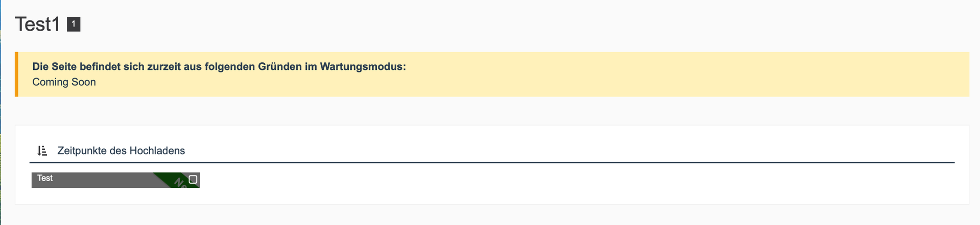Viewport: 980px width, 225px height.
Task: Click the image count badge showing 1
Action: point(74,24)
